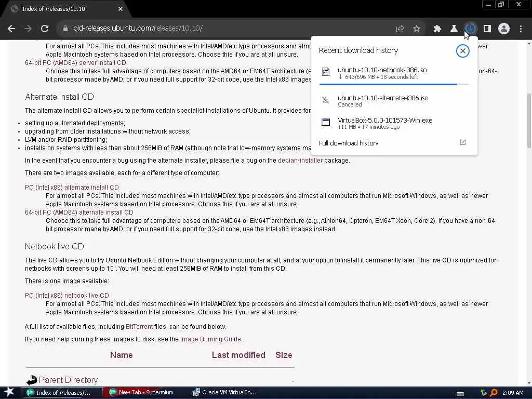Click the address bar URL
This screenshot has height=399, width=532.
[138, 28]
